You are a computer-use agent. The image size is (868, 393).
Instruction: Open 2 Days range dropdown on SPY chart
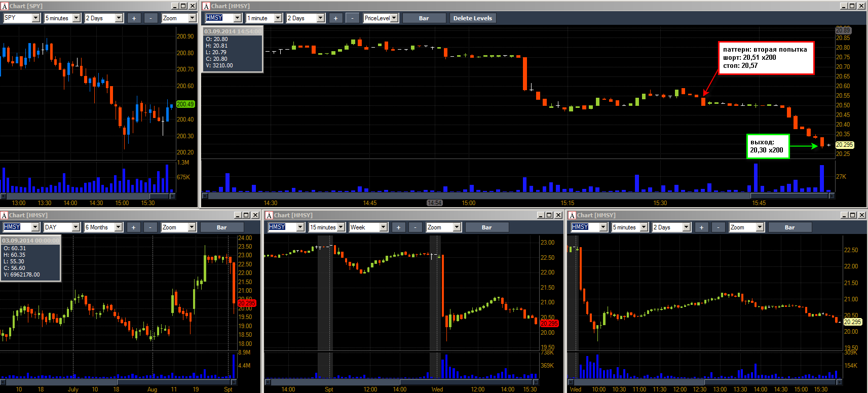(x=119, y=18)
